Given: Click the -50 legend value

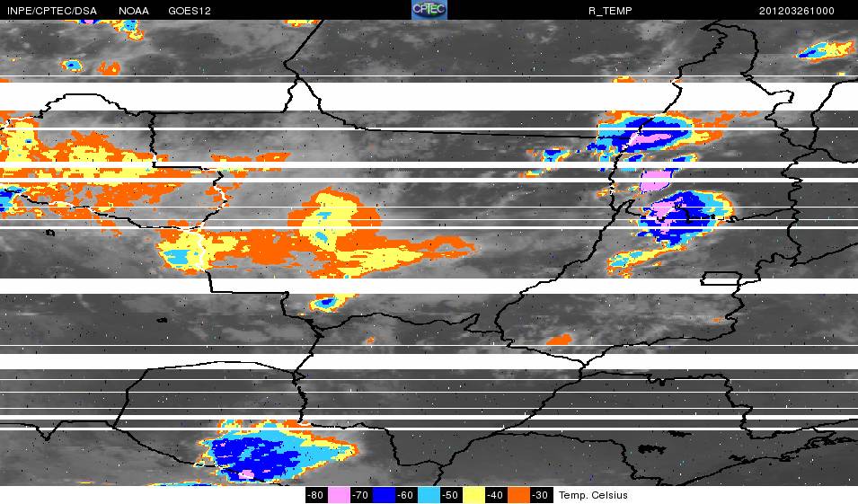Looking at the screenshot, I should coord(451,495).
